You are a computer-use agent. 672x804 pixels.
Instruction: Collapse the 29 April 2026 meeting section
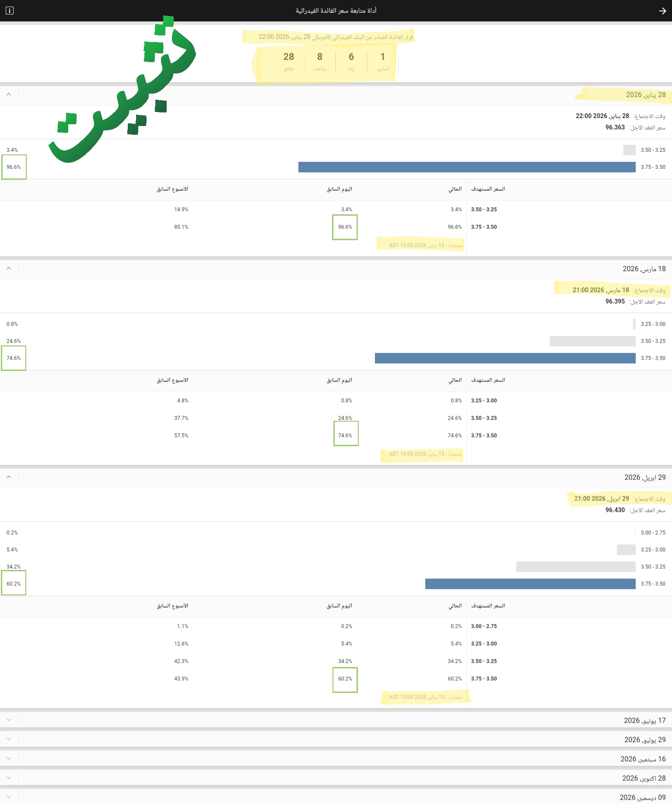(9, 477)
